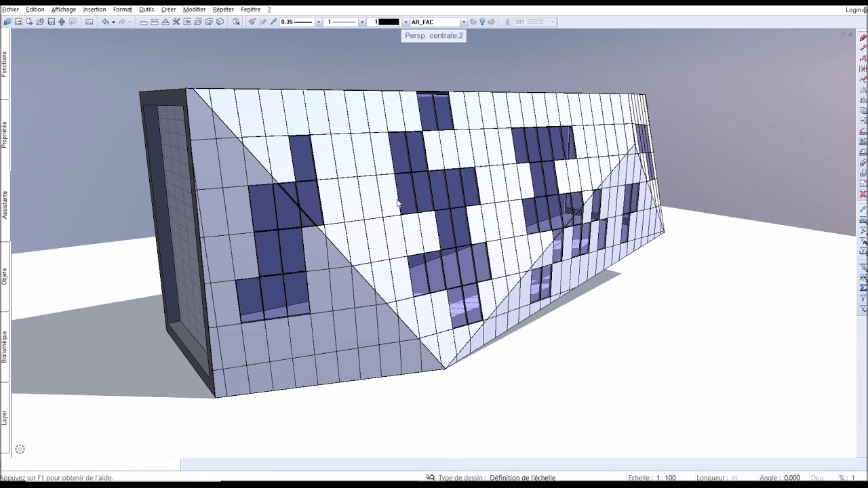Click the Longueur unit field

click(734, 478)
